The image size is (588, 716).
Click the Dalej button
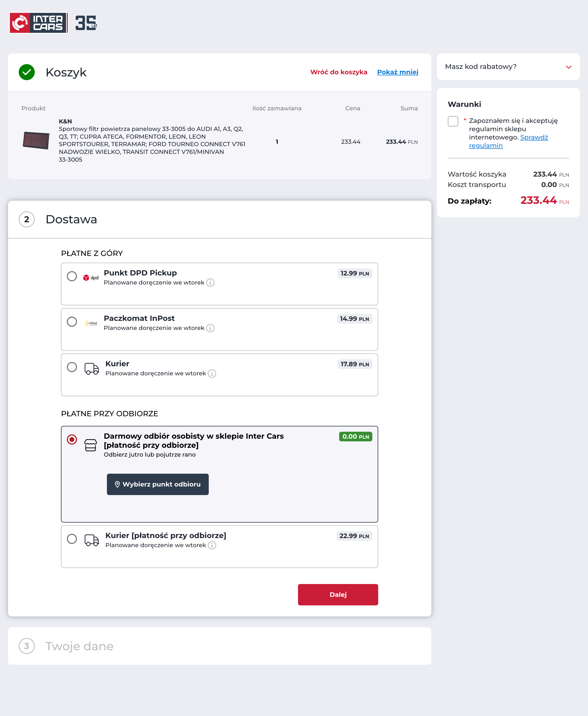click(338, 594)
